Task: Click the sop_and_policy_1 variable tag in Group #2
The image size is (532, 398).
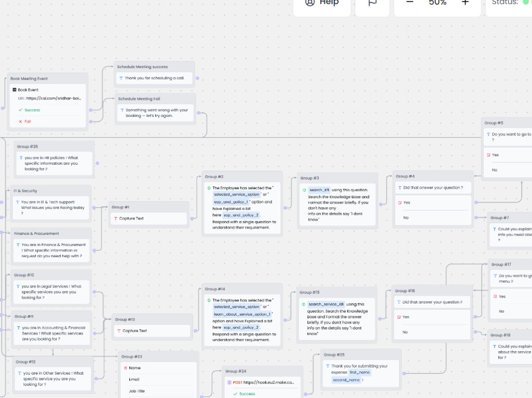Action: coord(231,202)
